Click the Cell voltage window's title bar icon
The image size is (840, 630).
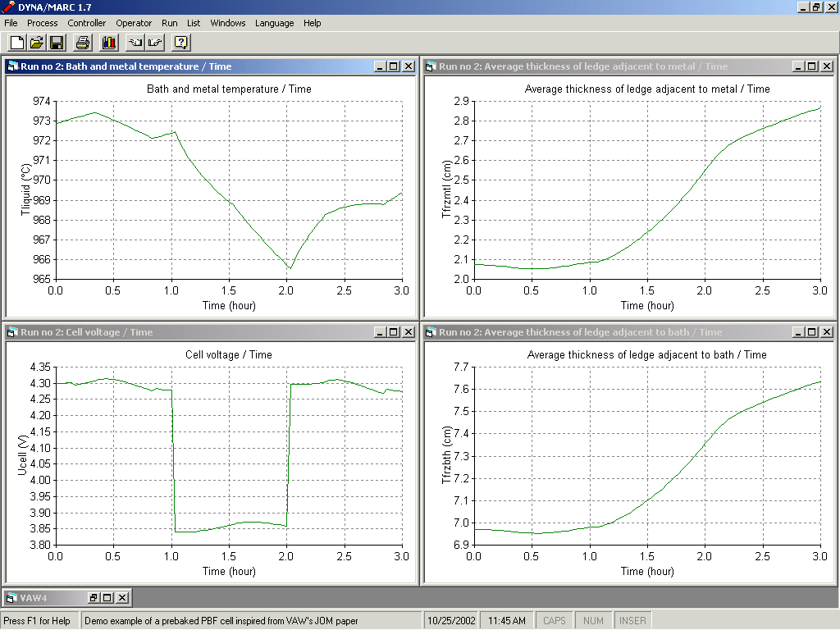12,332
